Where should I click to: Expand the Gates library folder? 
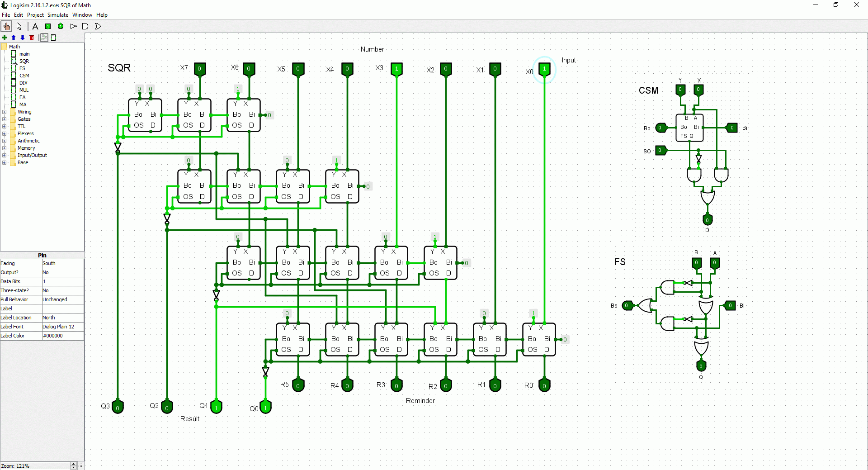point(5,119)
